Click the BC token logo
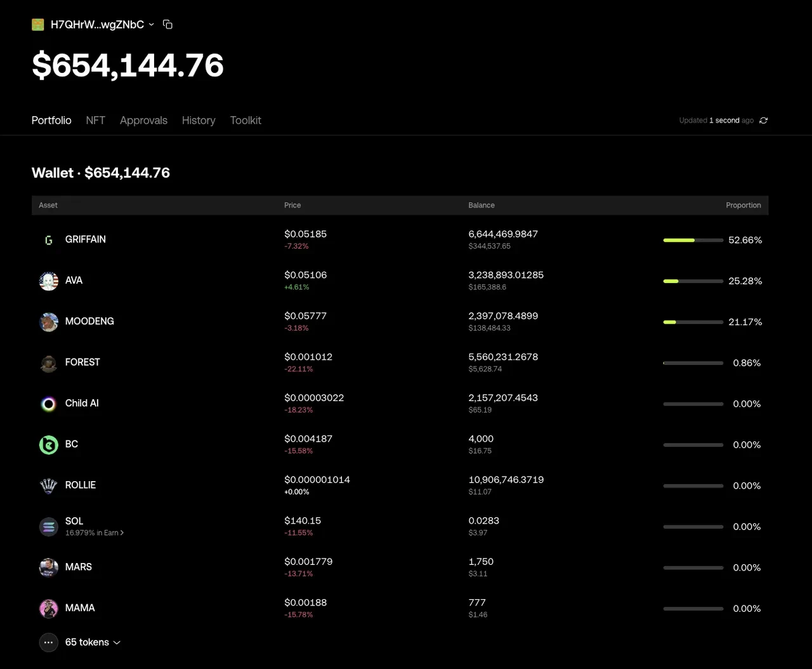This screenshot has width=812, height=669. (49, 444)
